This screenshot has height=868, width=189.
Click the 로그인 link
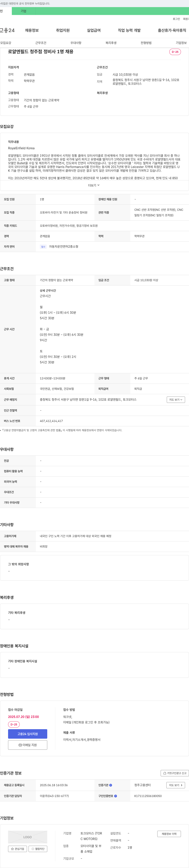(176, 19)
